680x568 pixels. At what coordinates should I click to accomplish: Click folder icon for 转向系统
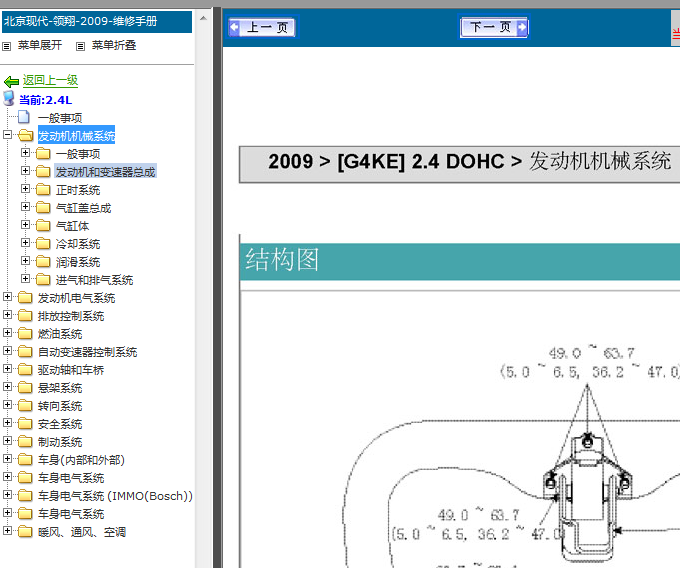point(25,405)
